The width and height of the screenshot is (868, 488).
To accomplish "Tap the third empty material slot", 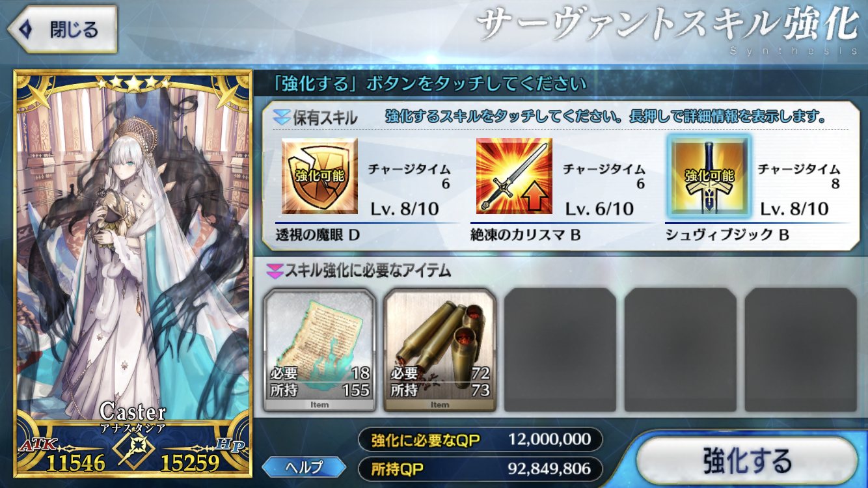I will click(x=560, y=350).
